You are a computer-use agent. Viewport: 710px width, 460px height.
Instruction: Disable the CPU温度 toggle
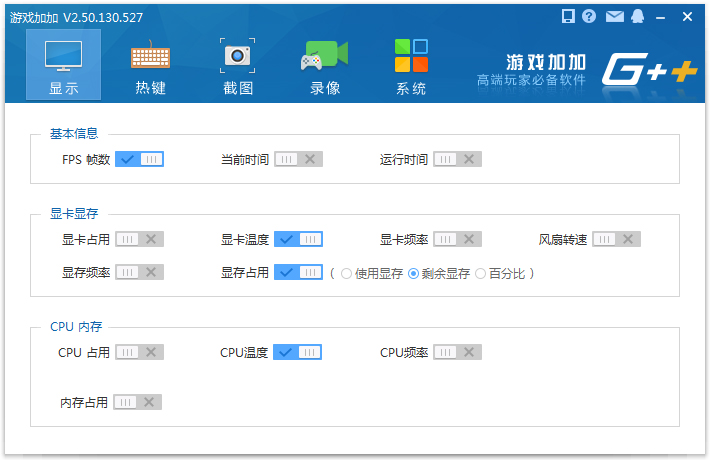click(x=298, y=352)
